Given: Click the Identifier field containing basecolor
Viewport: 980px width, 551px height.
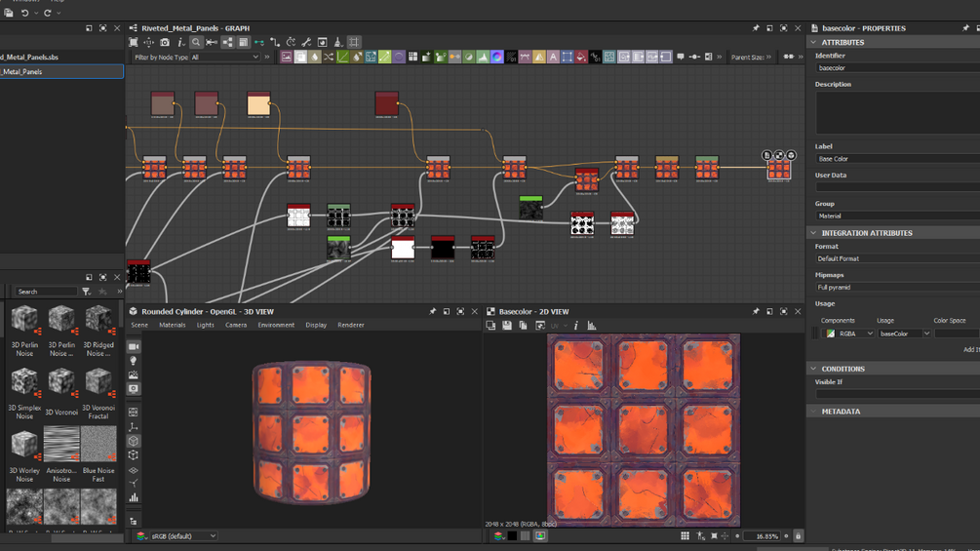Looking at the screenshot, I should [x=897, y=68].
